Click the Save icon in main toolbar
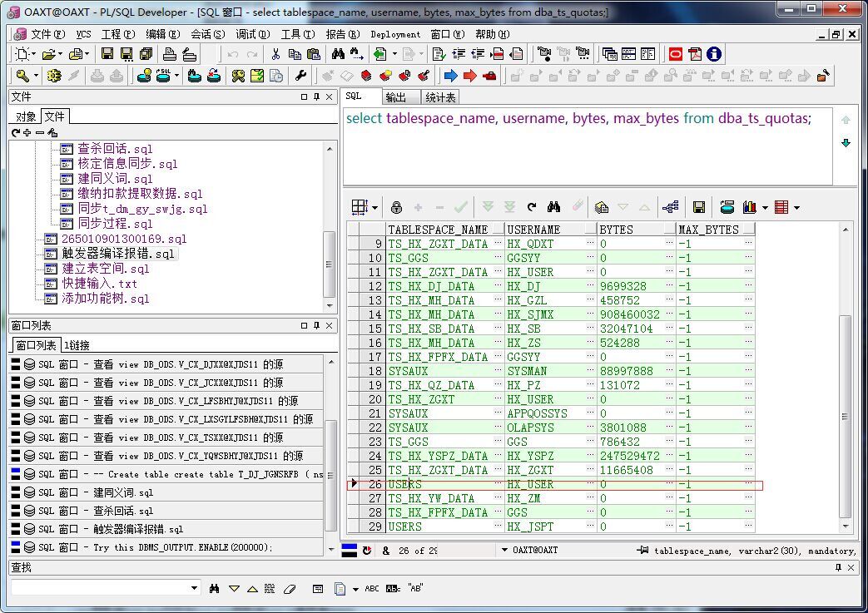 [x=107, y=54]
